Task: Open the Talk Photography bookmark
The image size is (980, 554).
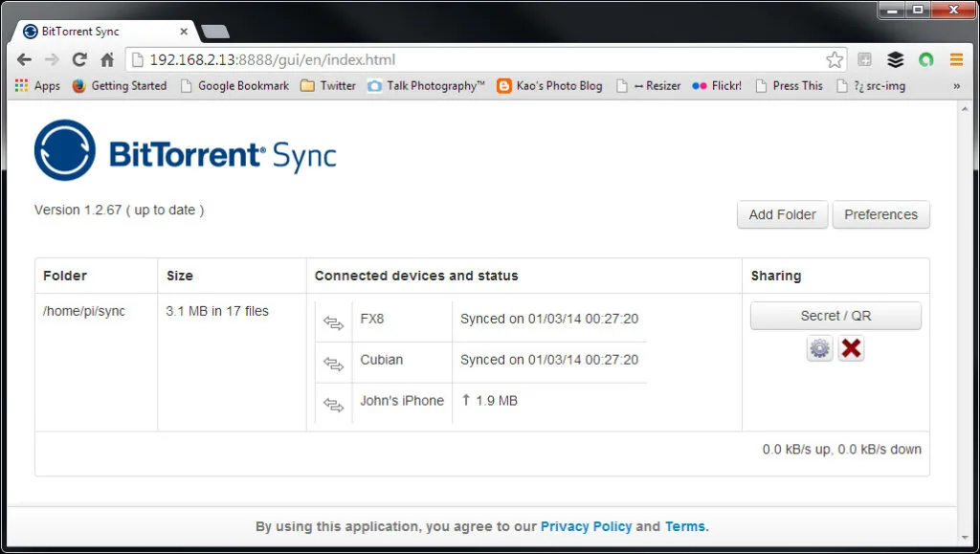Action: coord(426,86)
